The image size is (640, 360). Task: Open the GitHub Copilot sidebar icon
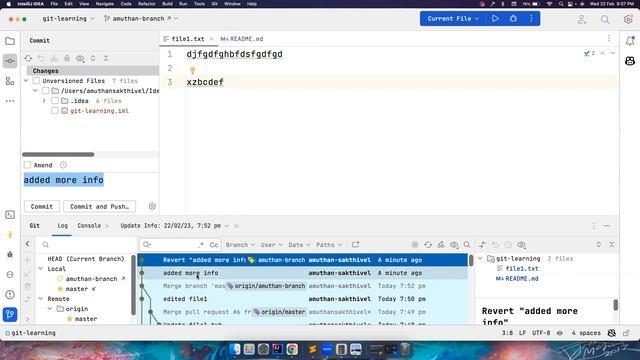630,61
